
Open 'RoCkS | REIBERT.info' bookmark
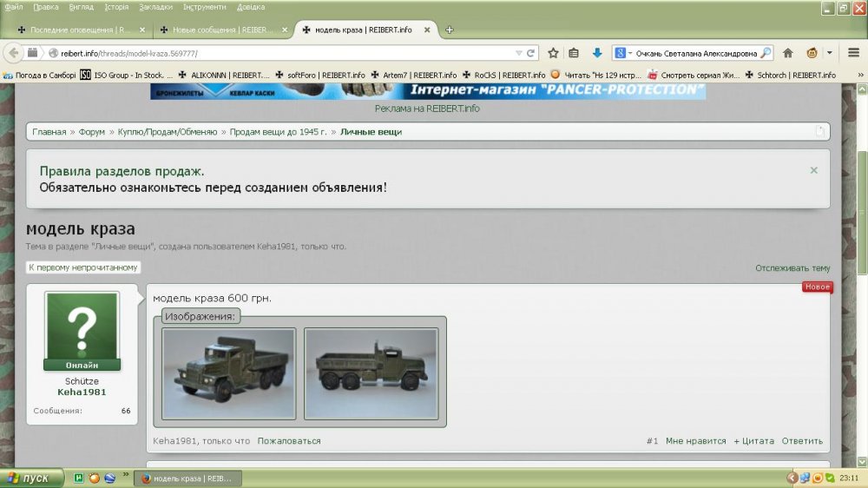[503, 75]
